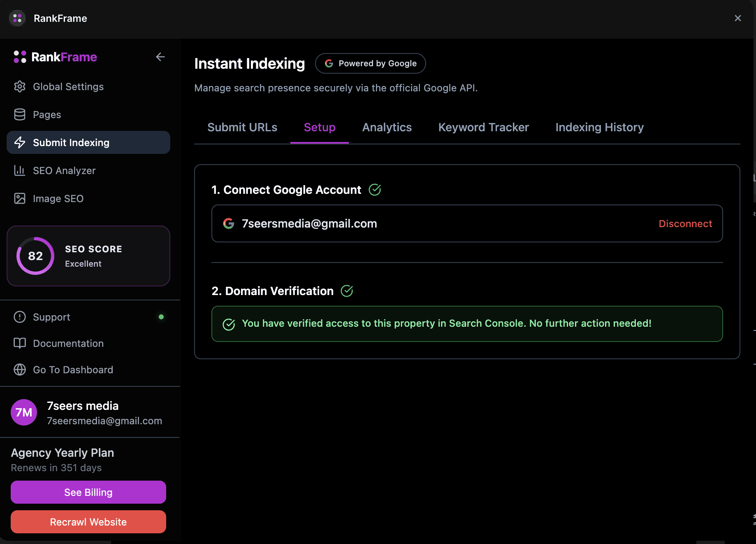Click the RankFrame sidebar logo
This screenshot has height=544, width=756.
tap(55, 57)
